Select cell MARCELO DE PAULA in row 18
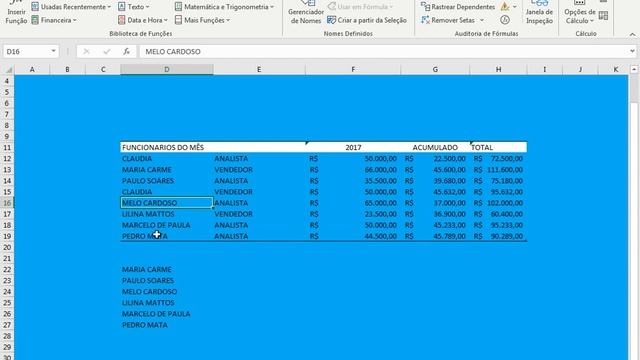The image size is (640, 360). pyautogui.click(x=167, y=225)
